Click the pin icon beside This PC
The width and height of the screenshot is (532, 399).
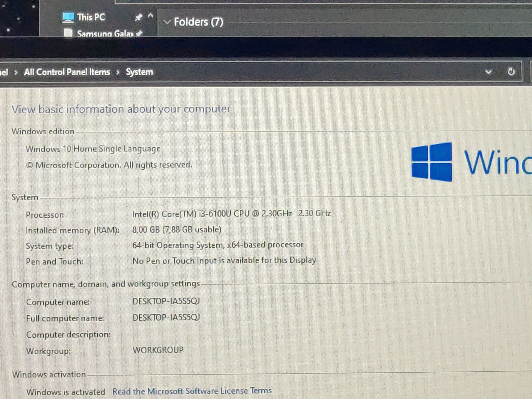(138, 17)
